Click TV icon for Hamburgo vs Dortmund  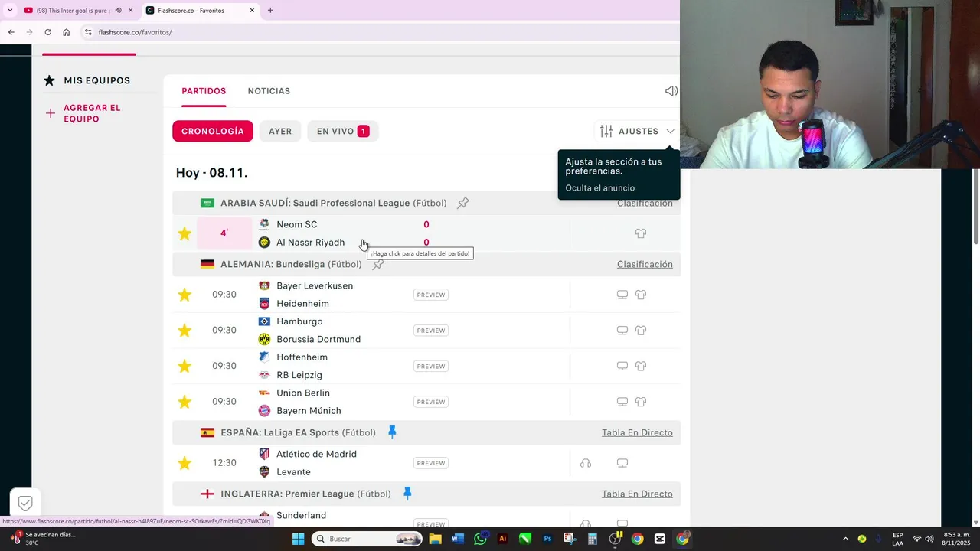[622, 331]
